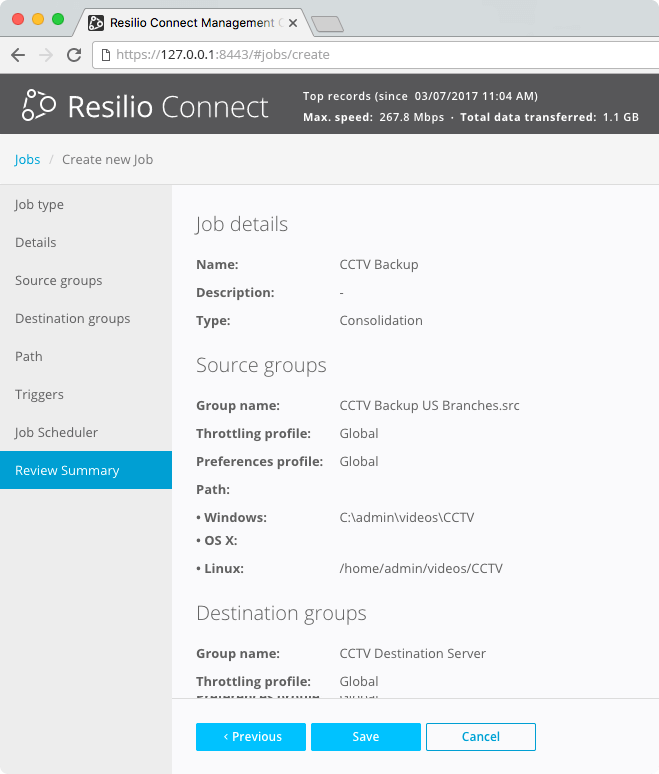Click the Windows path 'C:\admin\videos\CCTV'
The image size is (659, 774).
tap(407, 517)
